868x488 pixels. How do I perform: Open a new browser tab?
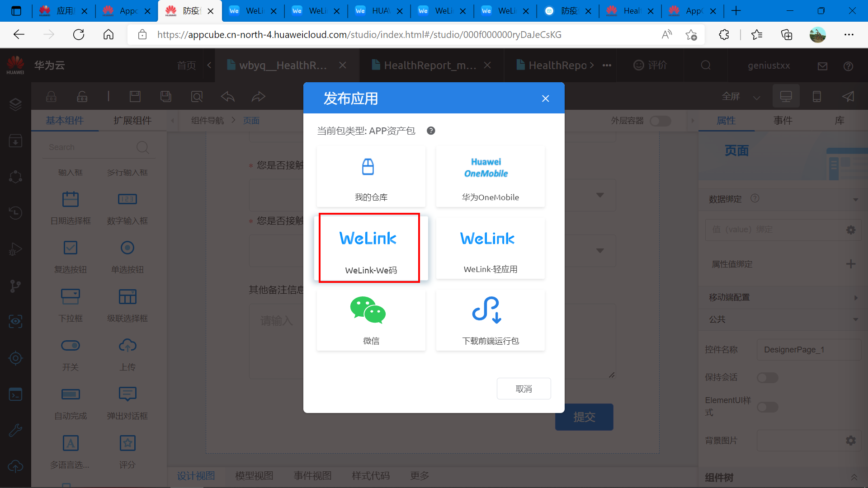coord(736,11)
